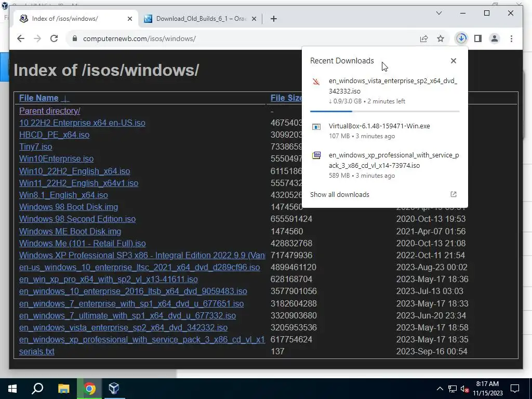Screen dimensions: 532x399
Task: Sort by File Size column header
Action: 286,98
